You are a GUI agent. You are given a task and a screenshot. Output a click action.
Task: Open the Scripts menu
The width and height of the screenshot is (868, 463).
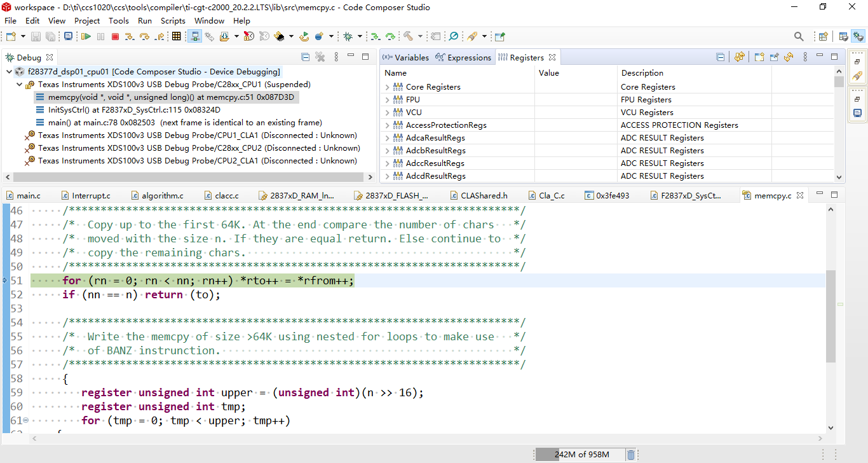173,21
